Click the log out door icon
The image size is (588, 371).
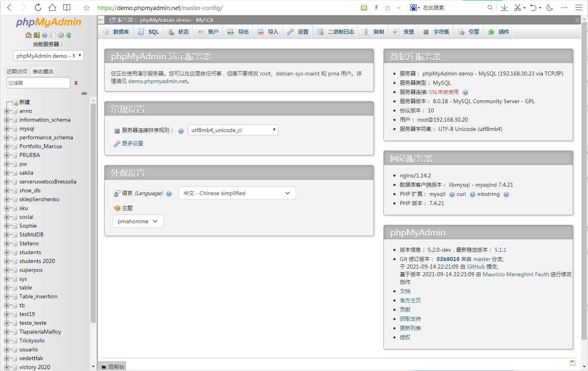tap(36, 35)
